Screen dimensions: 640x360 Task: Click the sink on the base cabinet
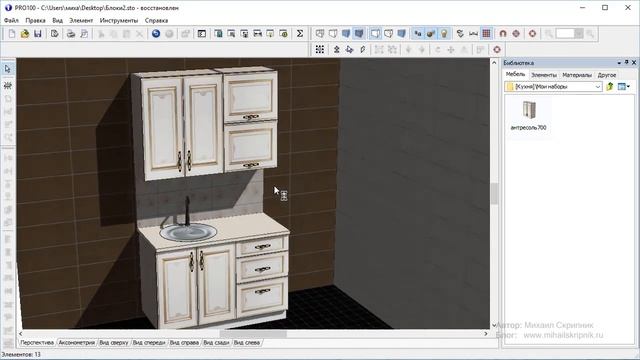pyautogui.click(x=188, y=232)
